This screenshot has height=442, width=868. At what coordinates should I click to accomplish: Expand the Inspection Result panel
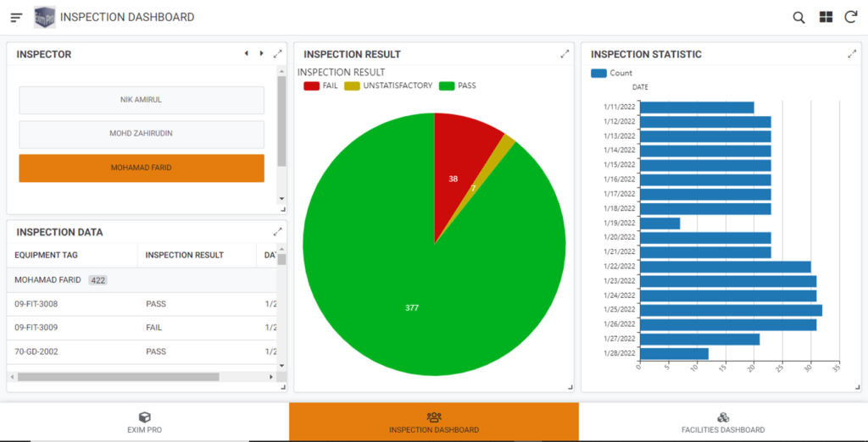565,54
